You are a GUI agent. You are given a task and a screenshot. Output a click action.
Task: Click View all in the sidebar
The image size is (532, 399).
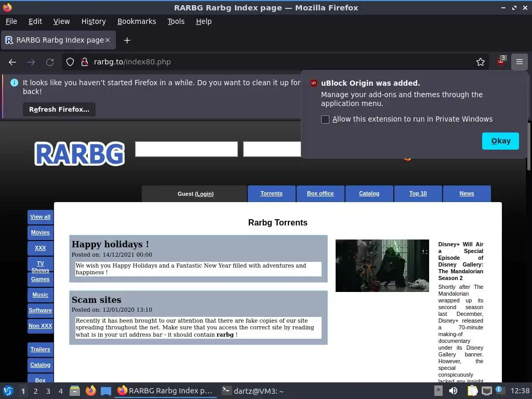[x=41, y=217]
